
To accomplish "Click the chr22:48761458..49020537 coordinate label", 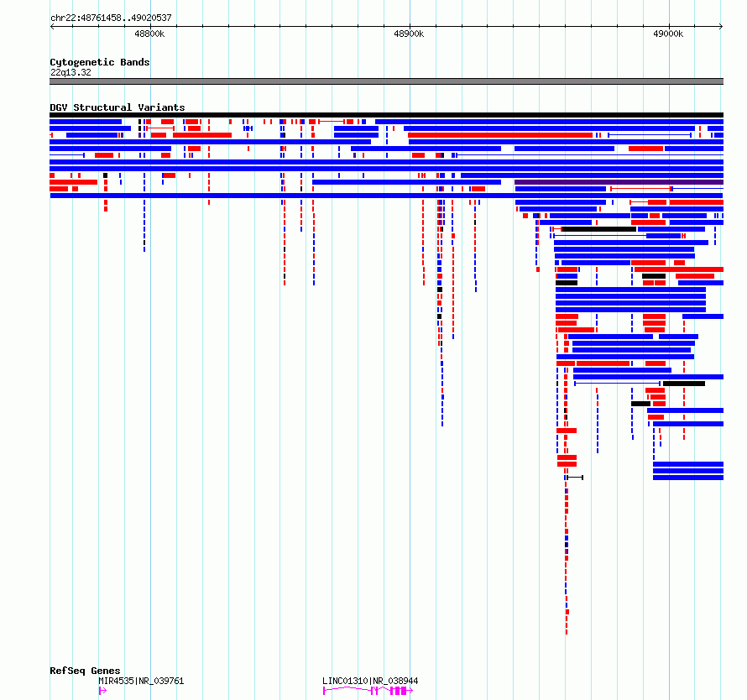I will [111, 18].
